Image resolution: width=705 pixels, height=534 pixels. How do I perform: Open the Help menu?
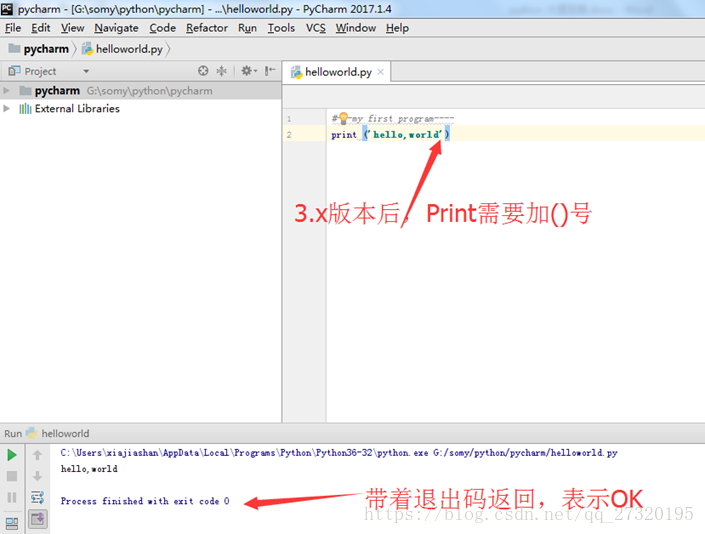tap(397, 28)
